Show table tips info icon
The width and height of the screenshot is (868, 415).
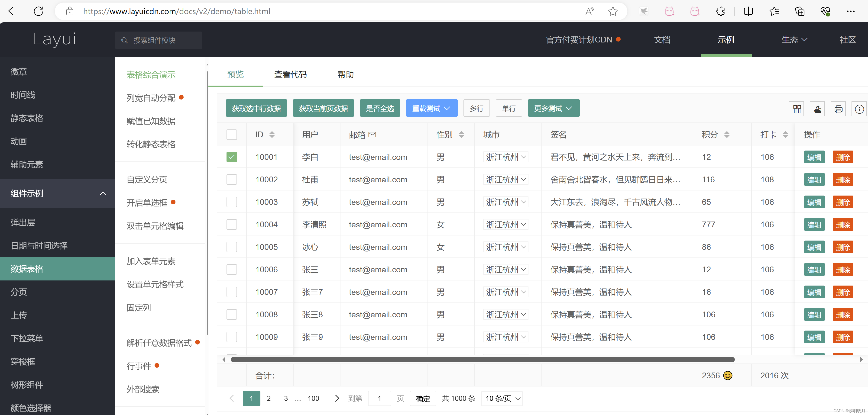[x=859, y=109]
